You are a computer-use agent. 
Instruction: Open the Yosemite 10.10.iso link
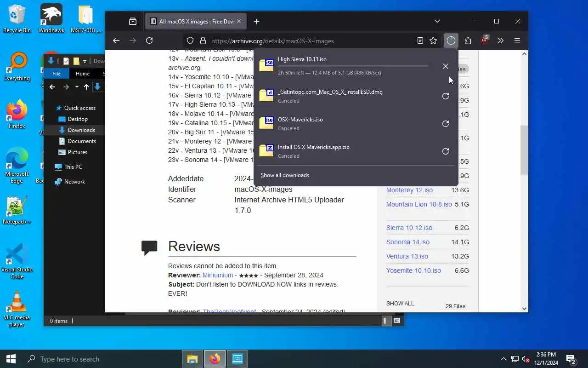tap(413, 270)
